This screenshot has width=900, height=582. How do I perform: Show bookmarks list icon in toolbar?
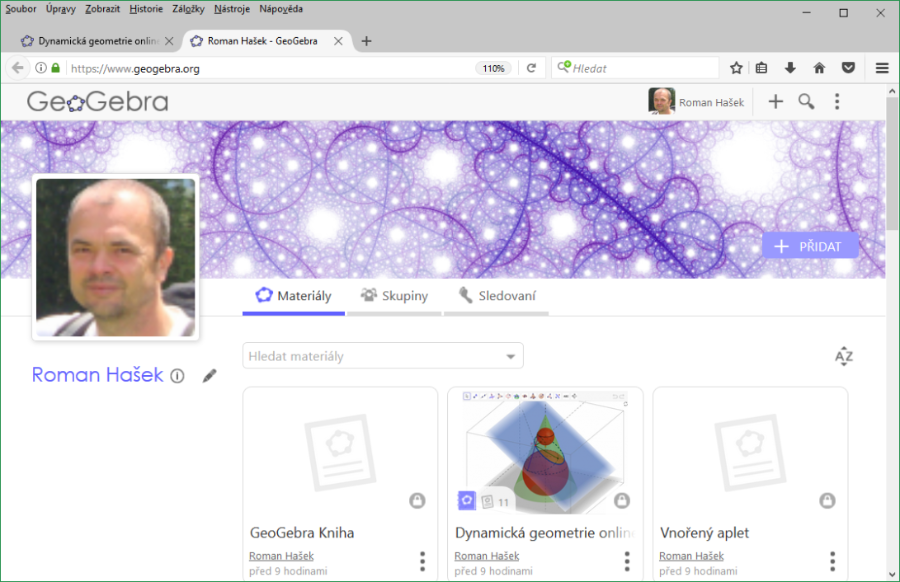coord(761,68)
